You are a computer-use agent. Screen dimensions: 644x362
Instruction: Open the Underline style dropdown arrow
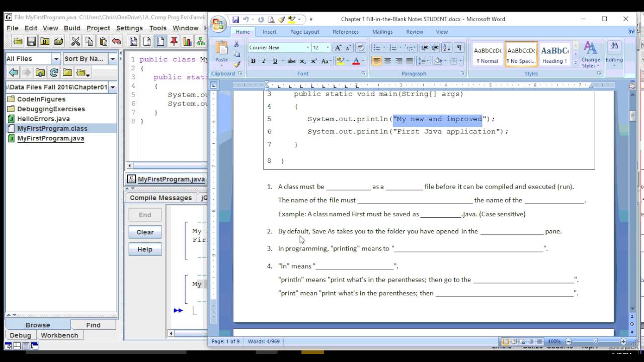pyautogui.click(x=282, y=61)
